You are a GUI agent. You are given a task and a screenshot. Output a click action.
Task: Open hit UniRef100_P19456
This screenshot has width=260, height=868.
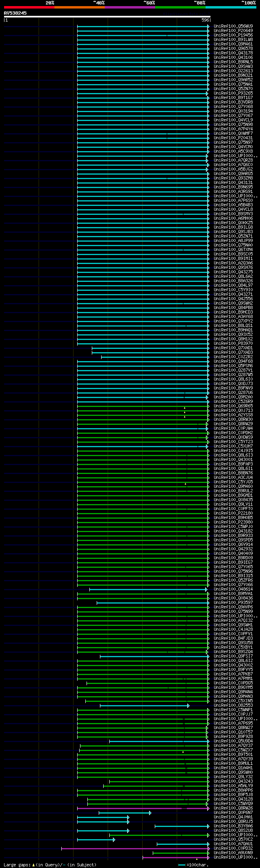[x=233, y=35]
